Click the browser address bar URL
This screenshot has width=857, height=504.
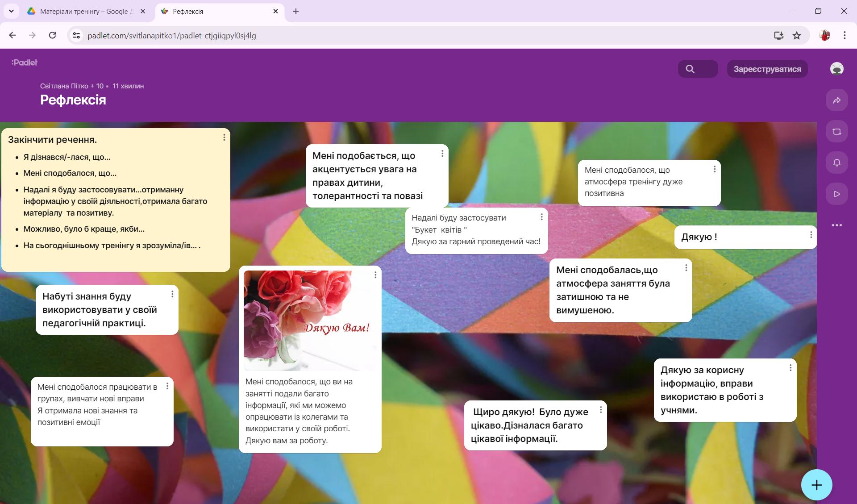172,36
